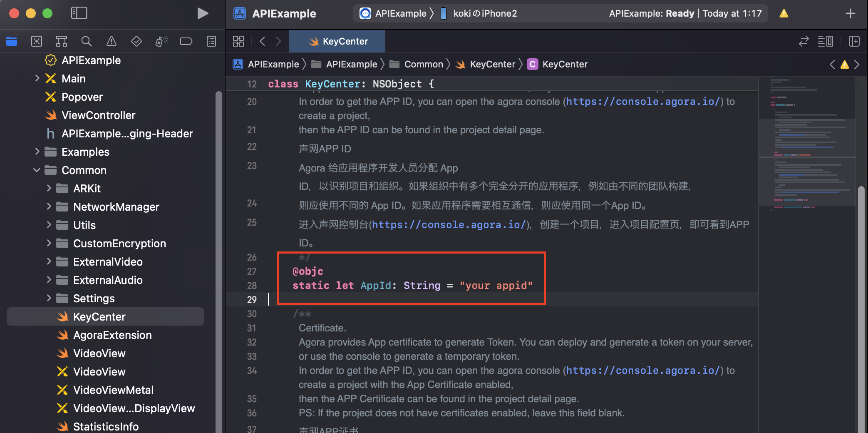
Task: Open console.agora.io link on line 34
Action: [643, 371]
